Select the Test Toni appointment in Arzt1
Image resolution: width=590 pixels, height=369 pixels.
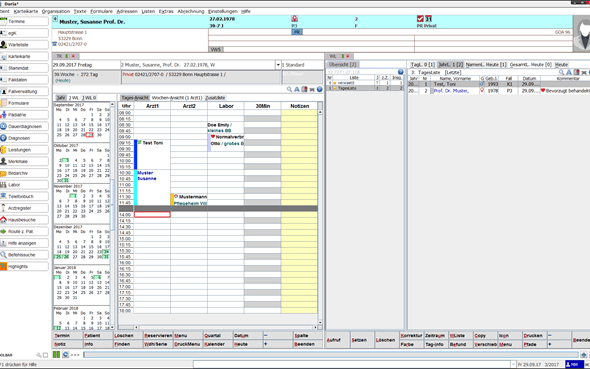pos(152,155)
